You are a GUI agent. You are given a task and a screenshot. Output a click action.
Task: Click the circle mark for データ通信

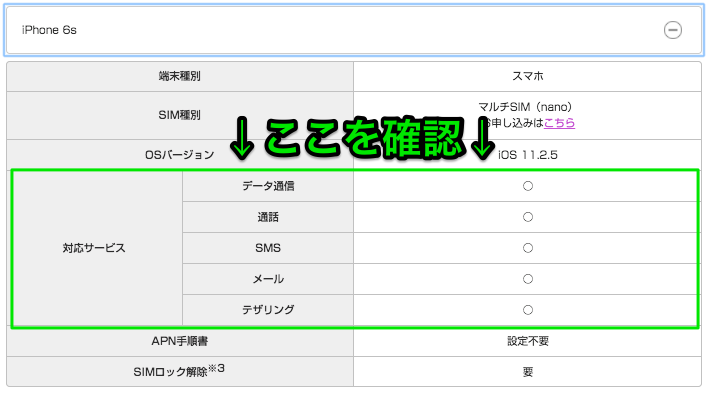528,186
